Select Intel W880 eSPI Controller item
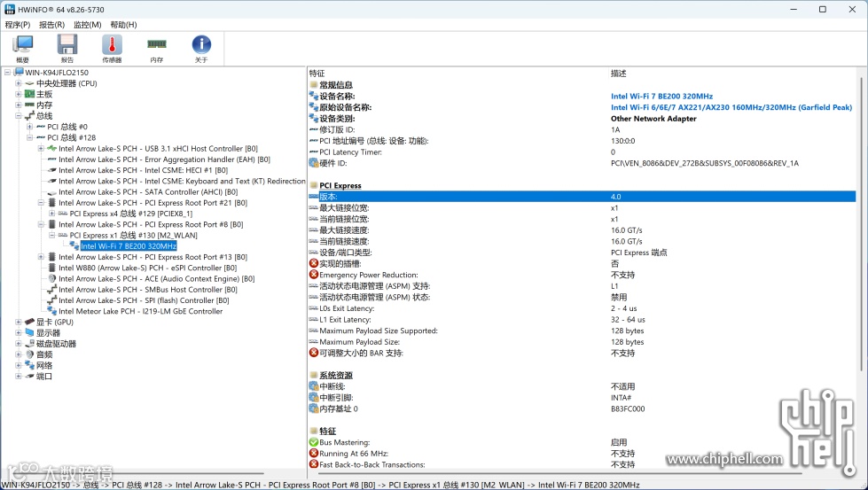This screenshot has height=490, width=868. tap(148, 268)
